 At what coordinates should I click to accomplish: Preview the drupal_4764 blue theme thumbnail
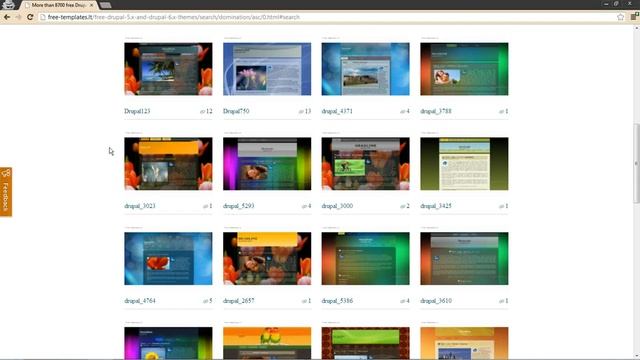[x=168, y=258]
